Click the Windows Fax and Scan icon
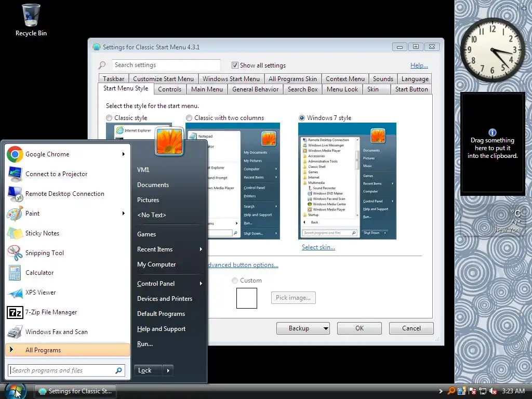Screen dimensions: 532x399 [15, 332]
